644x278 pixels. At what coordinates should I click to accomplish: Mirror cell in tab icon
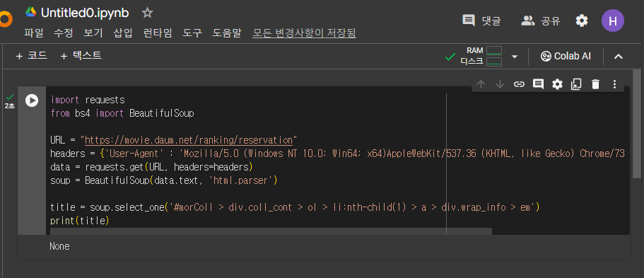(576, 84)
